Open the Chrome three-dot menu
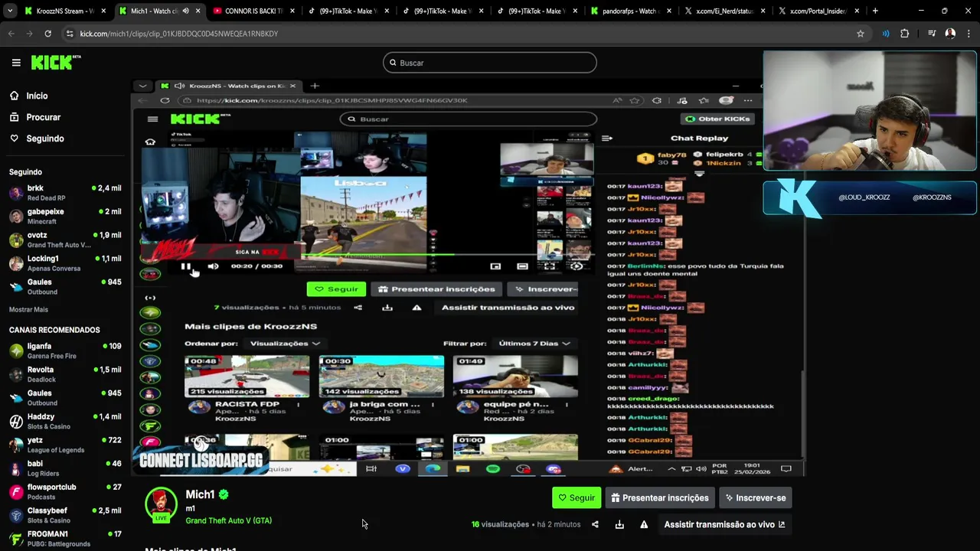The width and height of the screenshot is (980, 551). pos(969,34)
